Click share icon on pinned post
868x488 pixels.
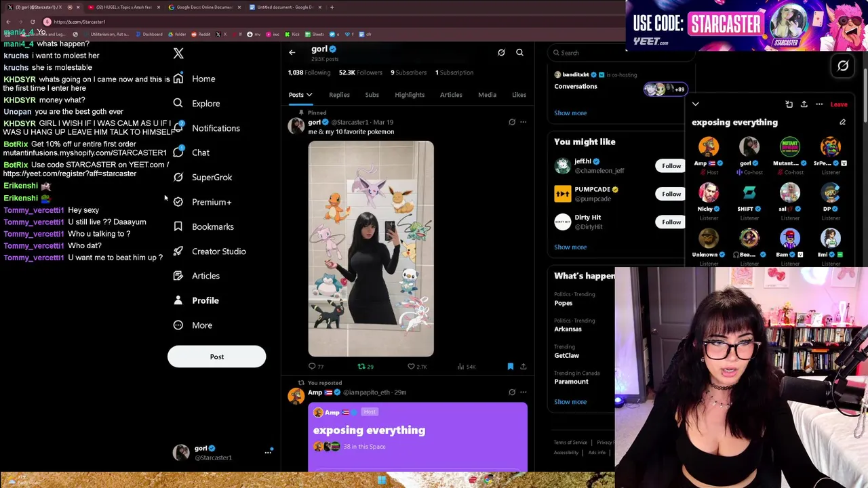pyautogui.click(x=523, y=367)
